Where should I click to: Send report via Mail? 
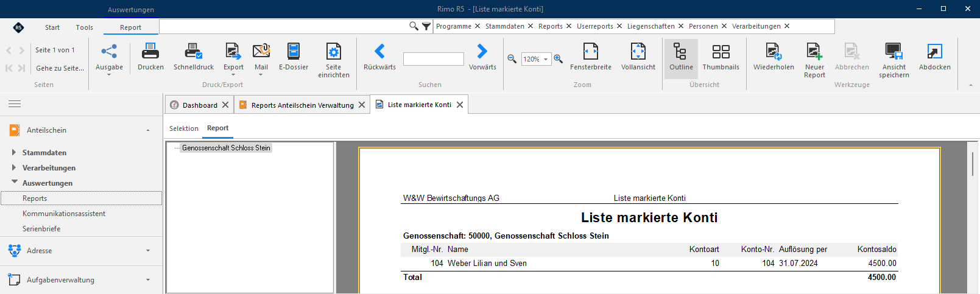tap(261, 59)
